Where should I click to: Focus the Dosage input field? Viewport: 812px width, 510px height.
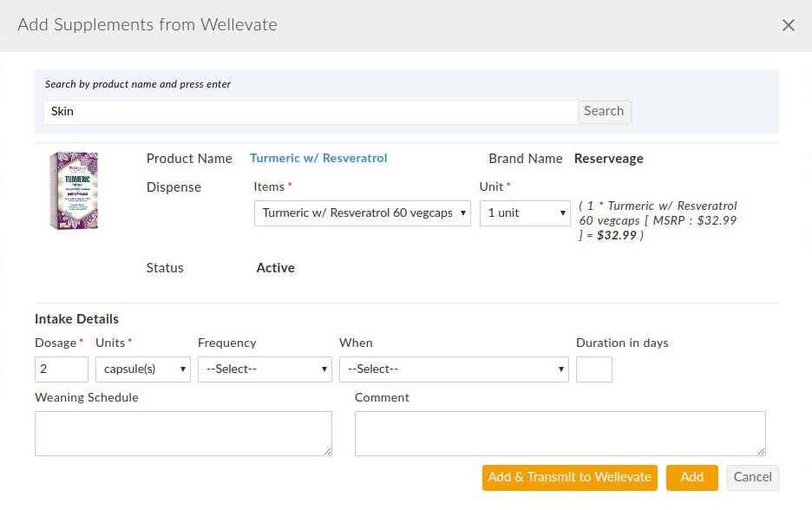(61, 369)
